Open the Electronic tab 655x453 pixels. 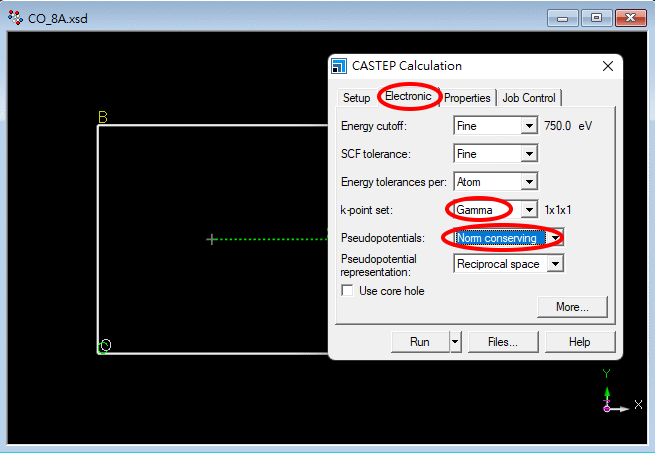[x=408, y=97]
